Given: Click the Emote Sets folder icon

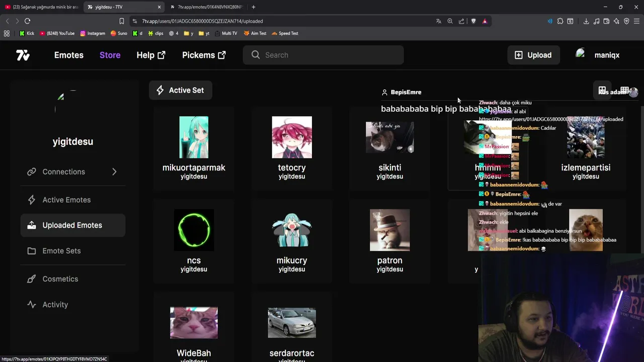Looking at the screenshot, I should (32, 250).
